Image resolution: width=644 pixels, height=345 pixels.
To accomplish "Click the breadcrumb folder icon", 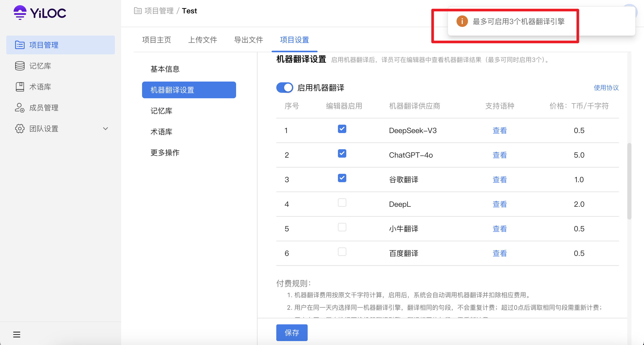I will tap(138, 11).
